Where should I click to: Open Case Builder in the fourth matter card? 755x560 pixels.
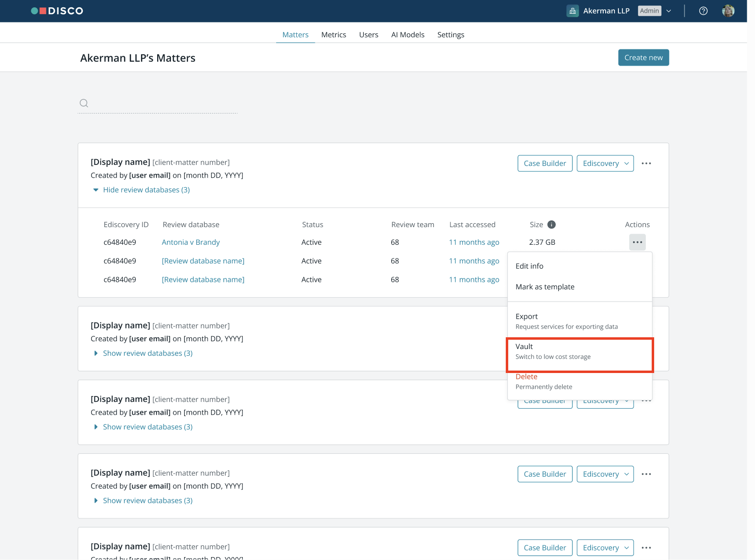click(545, 474)
